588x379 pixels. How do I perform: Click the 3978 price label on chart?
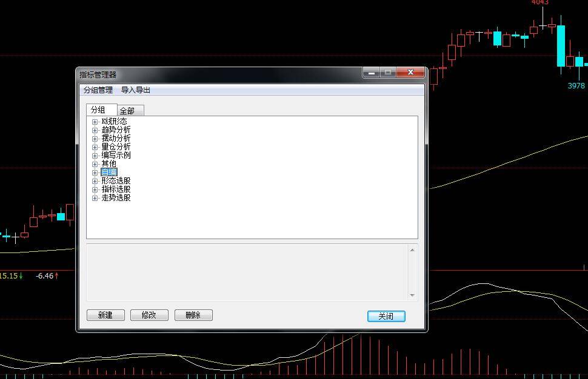576,86
